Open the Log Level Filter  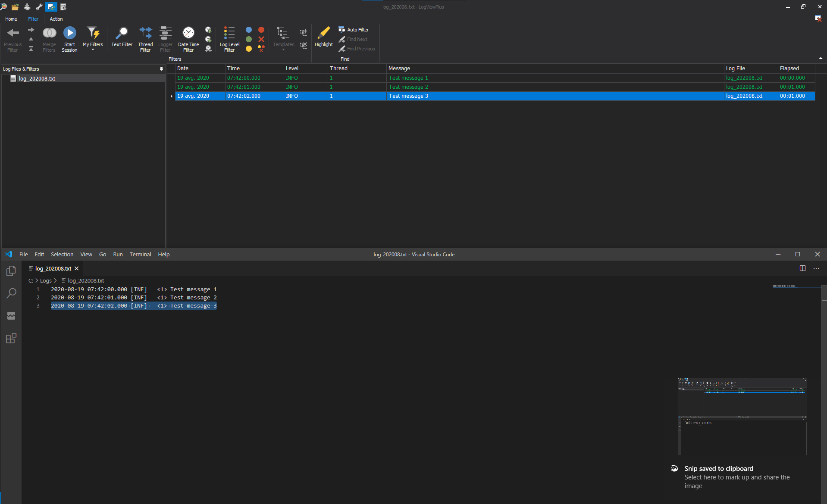coord(229,39)
